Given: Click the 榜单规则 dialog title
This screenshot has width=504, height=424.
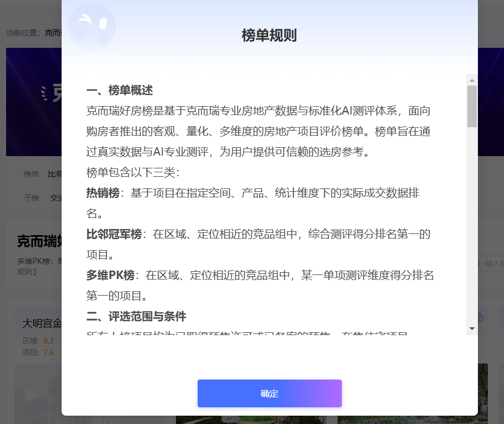Looking at the screenshot, I should 269,36.
